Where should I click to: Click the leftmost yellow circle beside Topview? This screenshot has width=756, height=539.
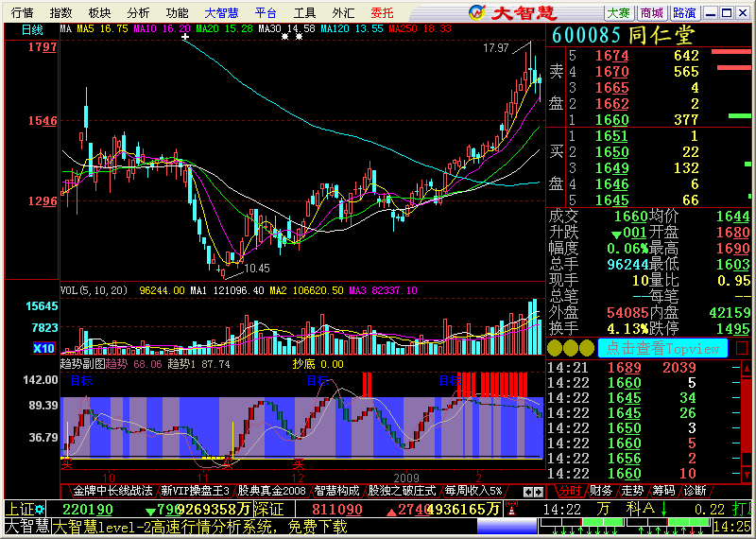click(555, 348)
